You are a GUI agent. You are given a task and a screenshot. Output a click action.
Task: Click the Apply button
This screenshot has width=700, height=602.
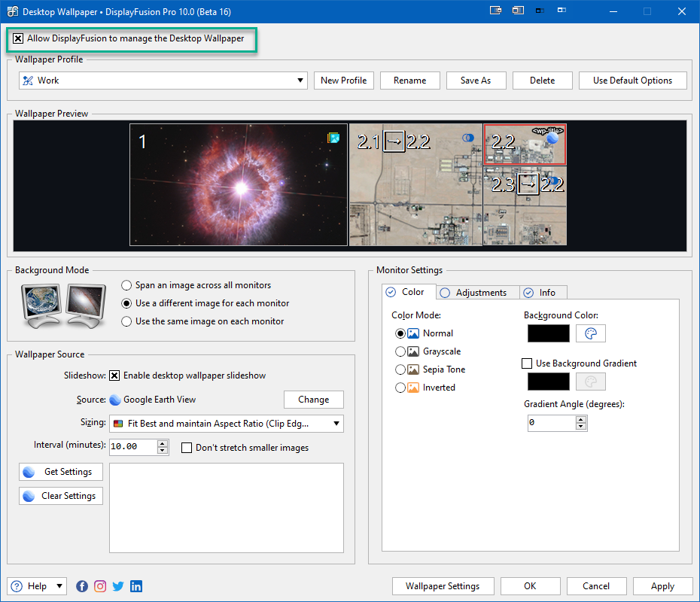pyautogui.click(x=663, y=586)
